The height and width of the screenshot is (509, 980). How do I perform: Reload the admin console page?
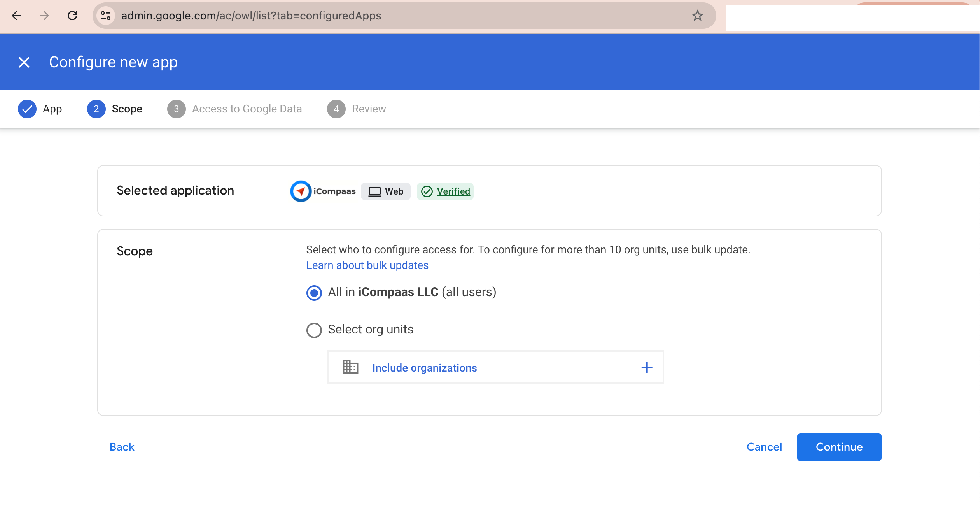[72, 16]
